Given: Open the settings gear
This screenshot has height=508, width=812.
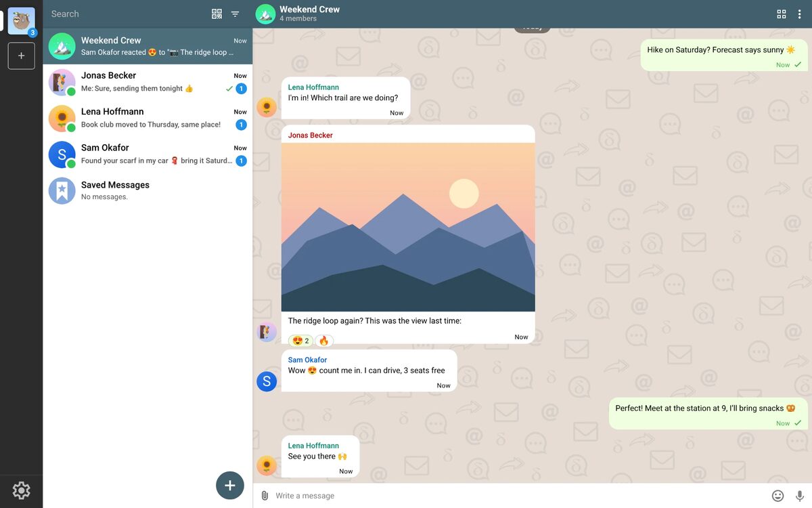Looking at the screenshot, I should click(21, 490).
